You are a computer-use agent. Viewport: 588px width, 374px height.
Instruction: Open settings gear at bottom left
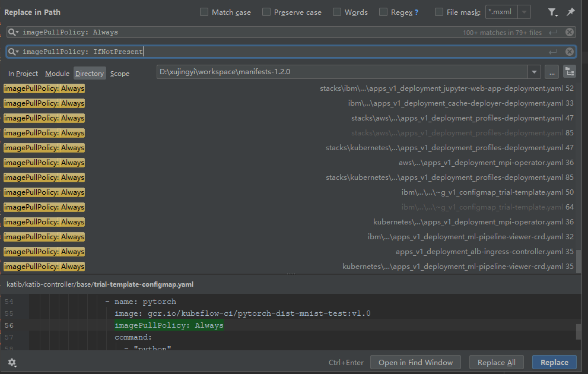(12, 362)
